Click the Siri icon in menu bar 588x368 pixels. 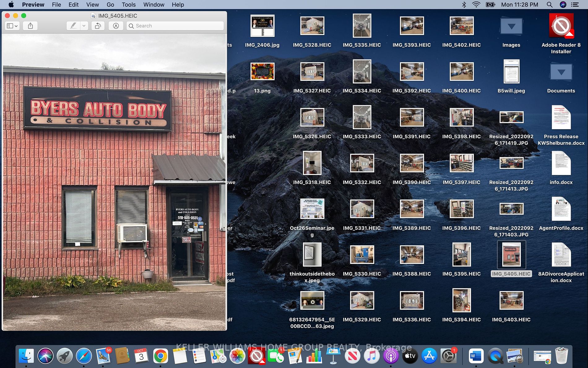point(563,4)
